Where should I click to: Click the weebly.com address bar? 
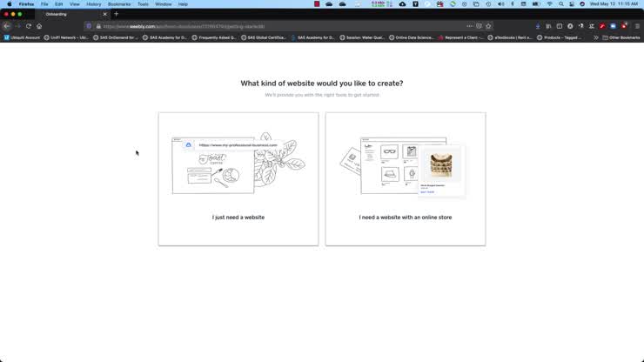(x=261, y=26)
